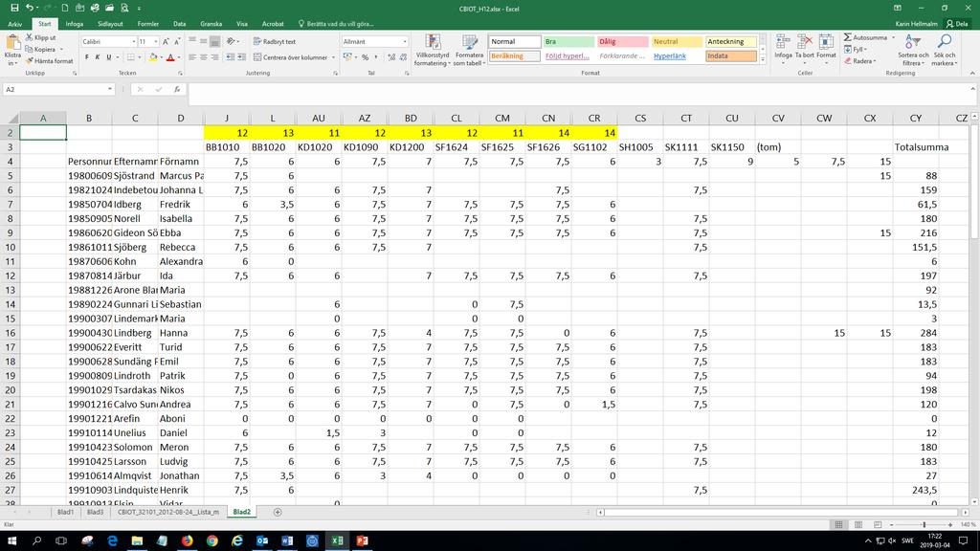Increase font size
Screen dimensions: 980x551
[166, 42]
